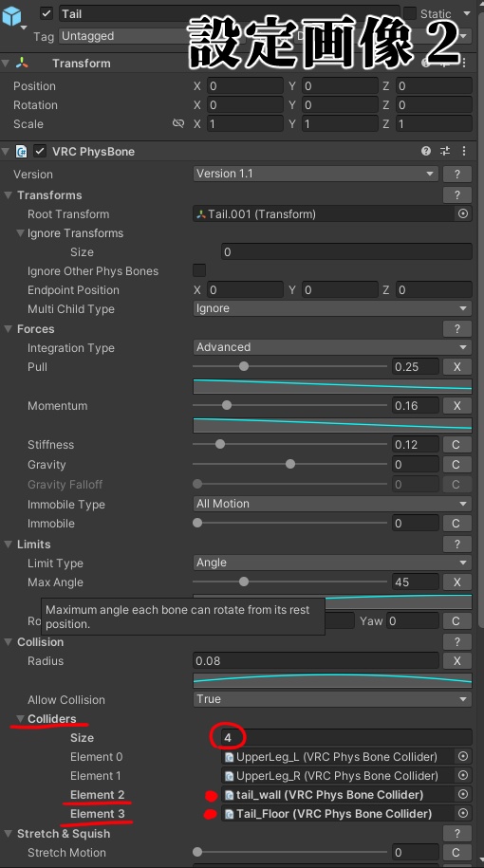
Task: Remove Max Angle curve X button
Action: pyautogui.click(x=457, y=582)
